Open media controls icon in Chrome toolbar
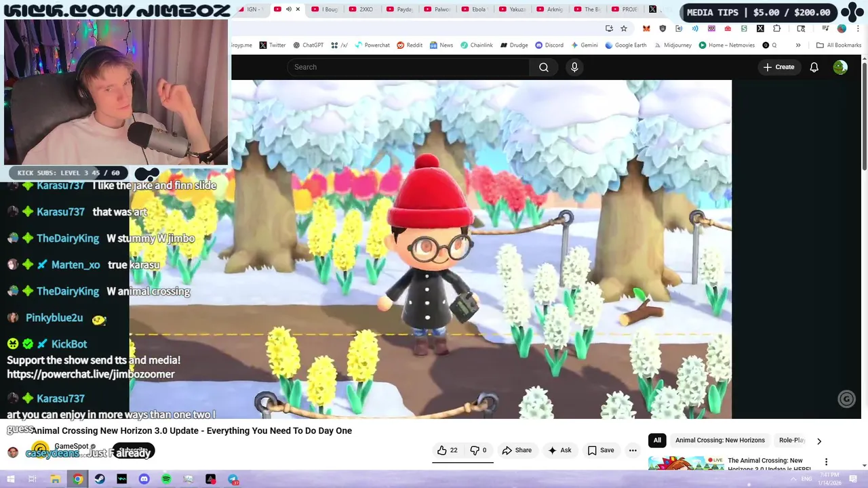Screen dimensions: 868x488 click(x=825, y=28)
